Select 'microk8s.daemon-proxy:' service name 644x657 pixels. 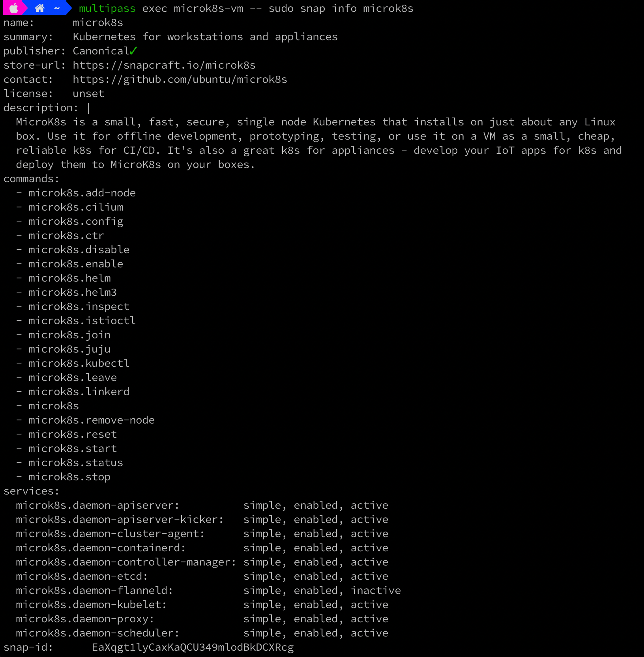point(85,619)
